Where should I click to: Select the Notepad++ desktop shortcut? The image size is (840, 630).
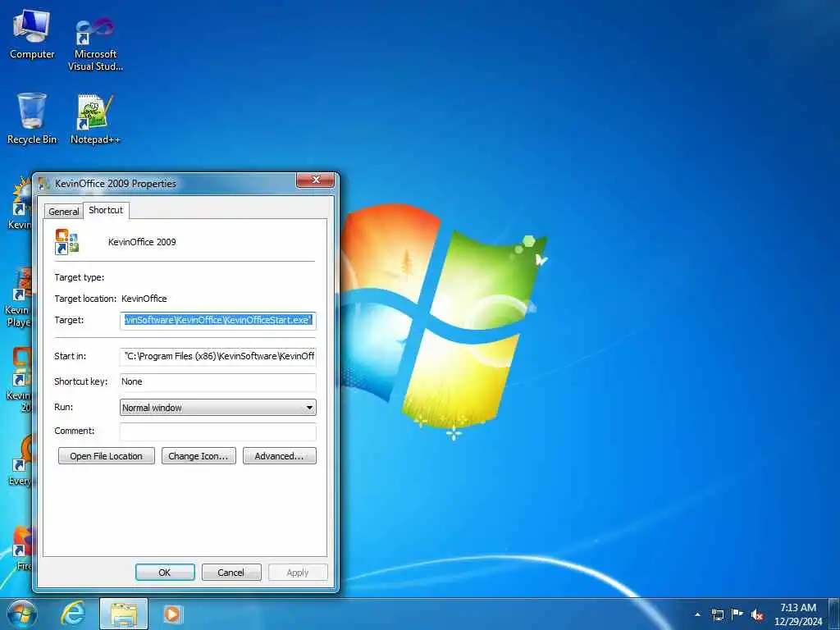[x=95, y=119]
